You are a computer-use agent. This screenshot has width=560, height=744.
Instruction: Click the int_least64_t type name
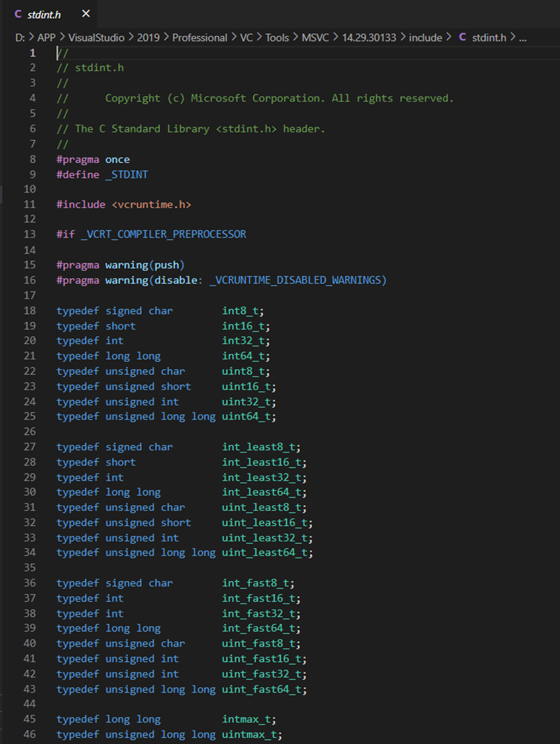[262, 492]
